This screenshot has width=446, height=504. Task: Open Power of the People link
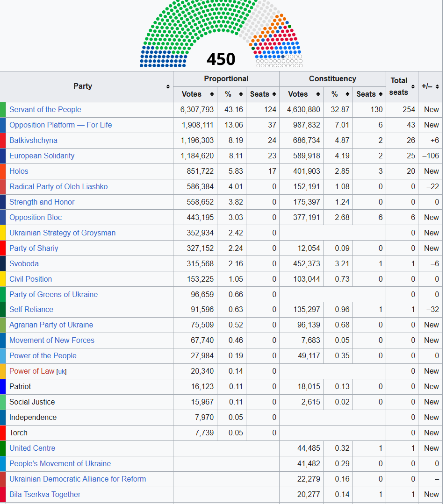pyautogui.click(x=43, y=356)
